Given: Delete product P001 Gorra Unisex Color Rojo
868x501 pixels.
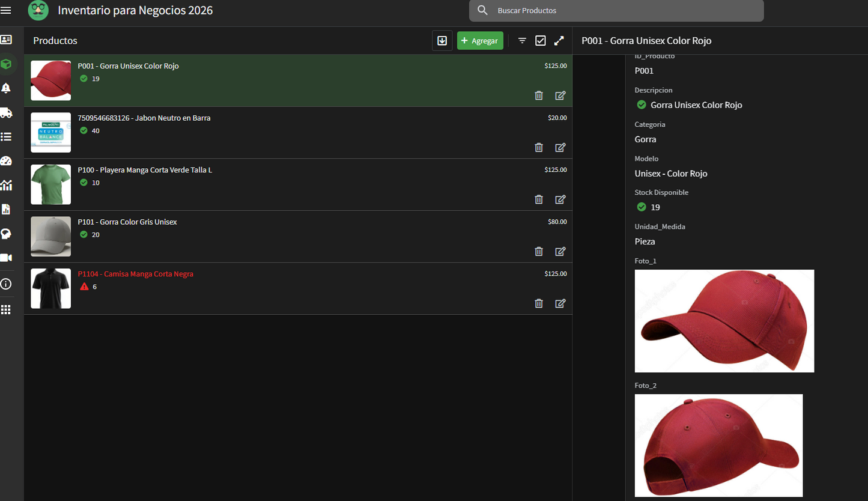Looking at the screenshot, I should coord(539,96).
